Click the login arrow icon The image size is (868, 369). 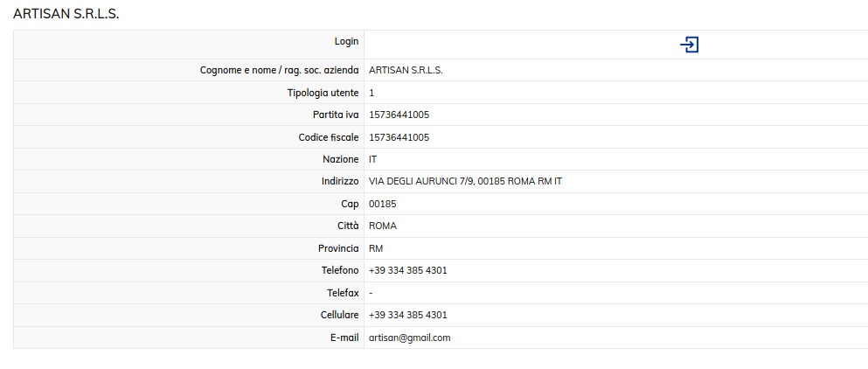[x=689, y=45]
